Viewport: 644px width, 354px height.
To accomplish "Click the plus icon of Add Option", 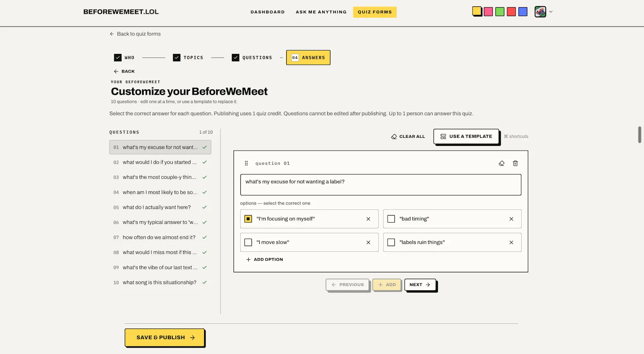I will click(x=248, y=260).
